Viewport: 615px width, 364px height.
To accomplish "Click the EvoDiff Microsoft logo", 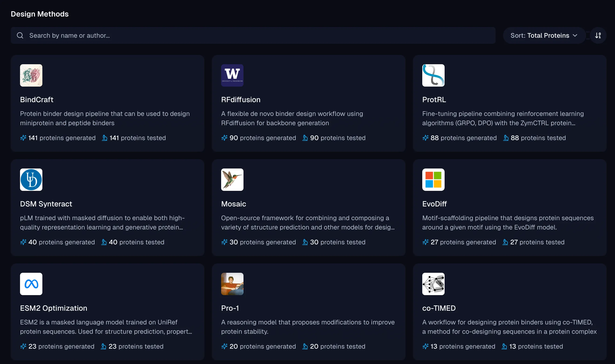I will [433, 179].
